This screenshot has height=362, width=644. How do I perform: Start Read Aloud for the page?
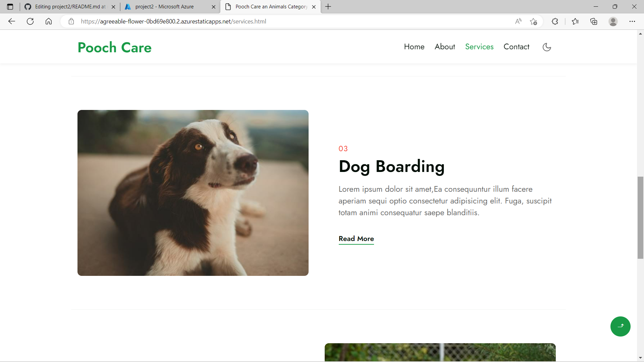click(x=518, y=21)
